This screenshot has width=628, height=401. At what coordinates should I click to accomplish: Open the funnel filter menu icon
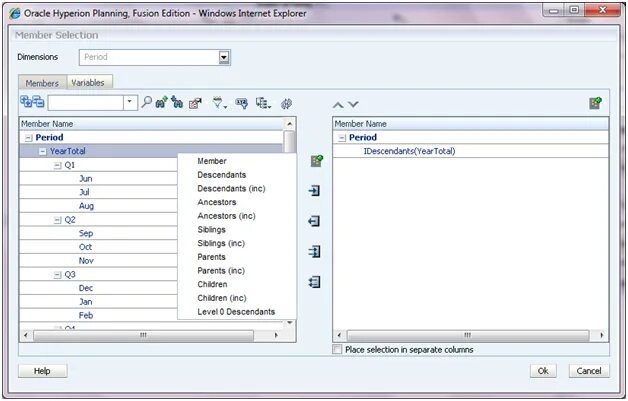pyautogui.click(x=219, y=103)
